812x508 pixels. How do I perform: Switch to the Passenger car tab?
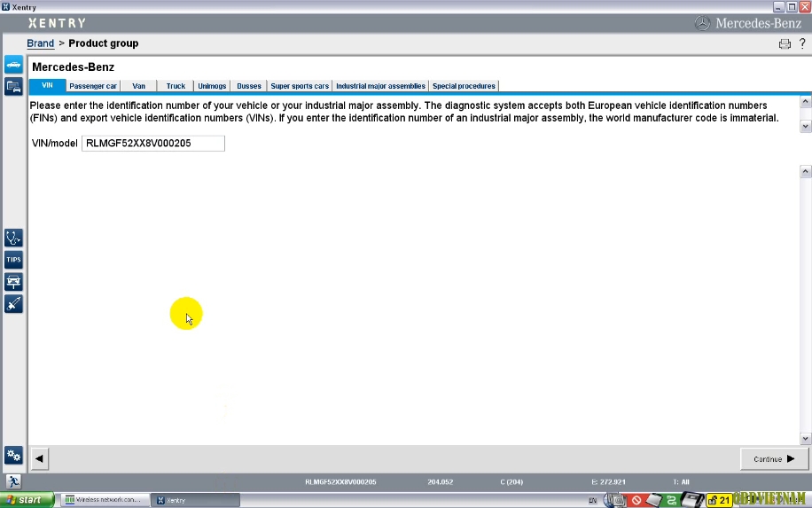[93, 86]
